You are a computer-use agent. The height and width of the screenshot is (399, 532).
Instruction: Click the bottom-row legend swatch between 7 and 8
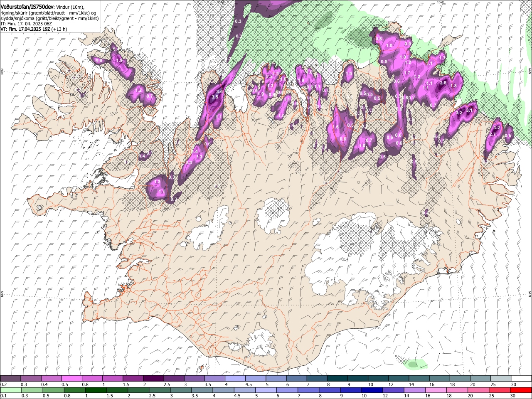308,390
